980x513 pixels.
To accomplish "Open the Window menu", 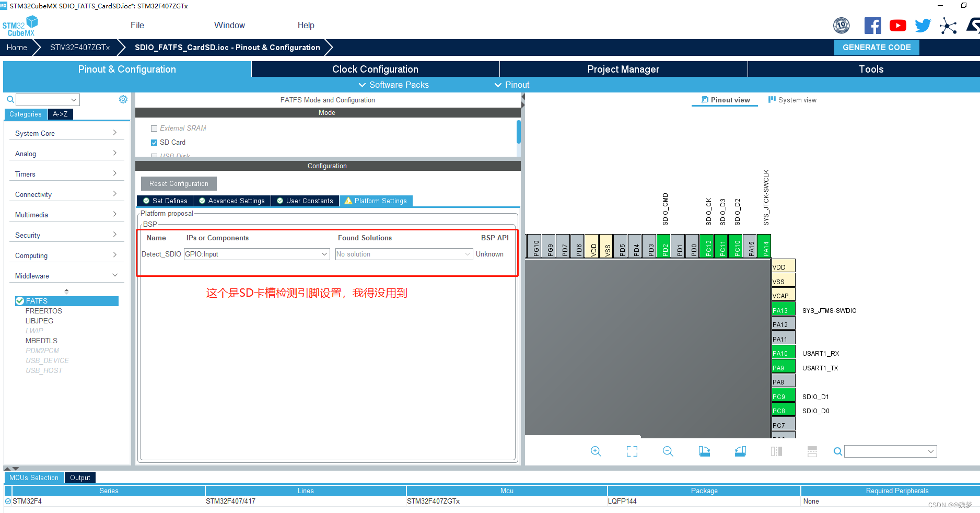I will pyautogui.click(x=229, y=25).
